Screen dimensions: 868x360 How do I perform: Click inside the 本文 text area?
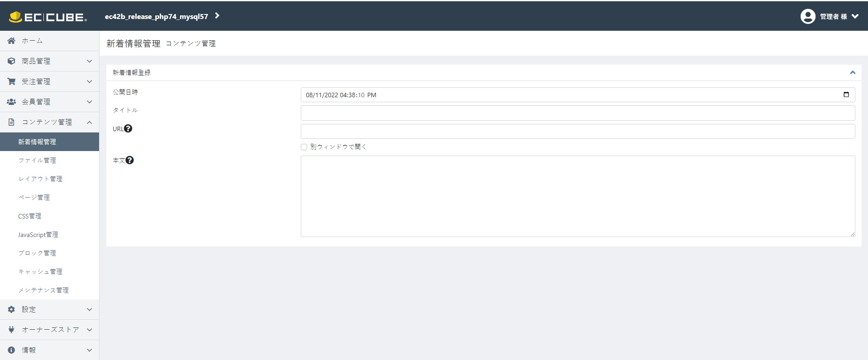click(x=578, y=196)
